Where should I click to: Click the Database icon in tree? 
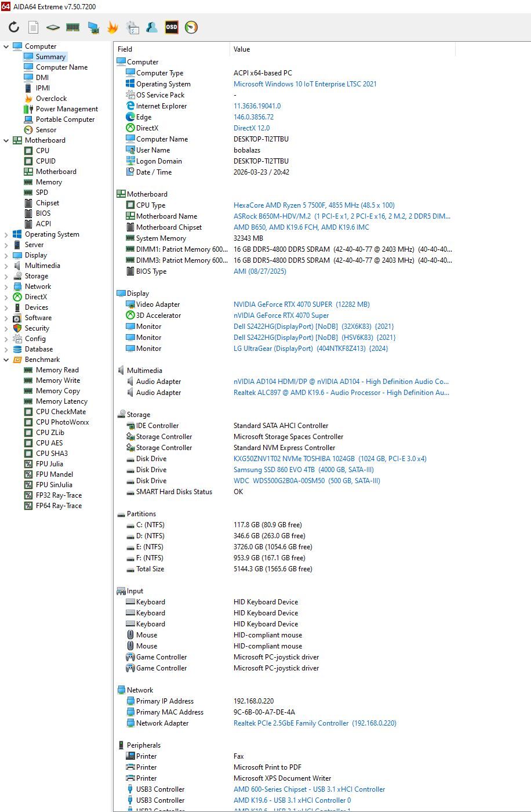[17, 349]
